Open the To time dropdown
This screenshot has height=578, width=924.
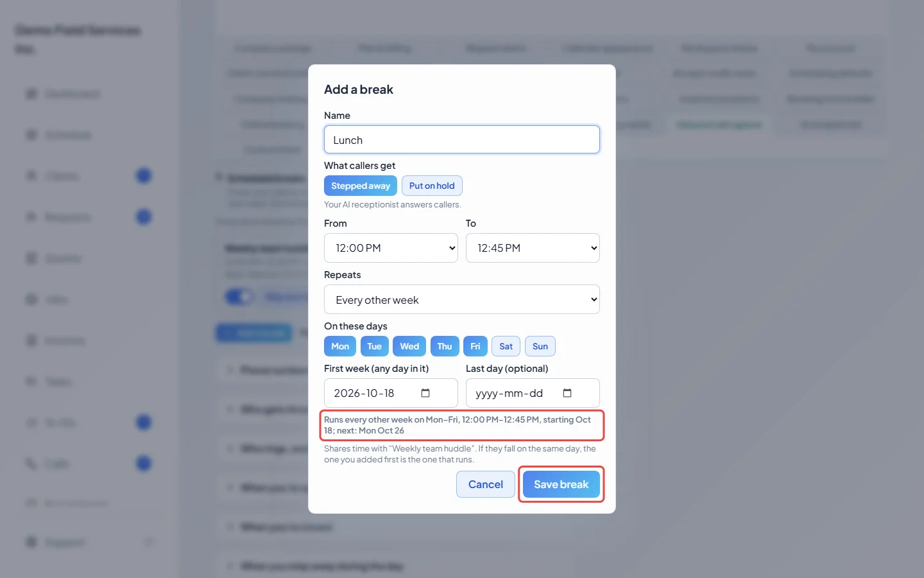[x=533, y=248]
